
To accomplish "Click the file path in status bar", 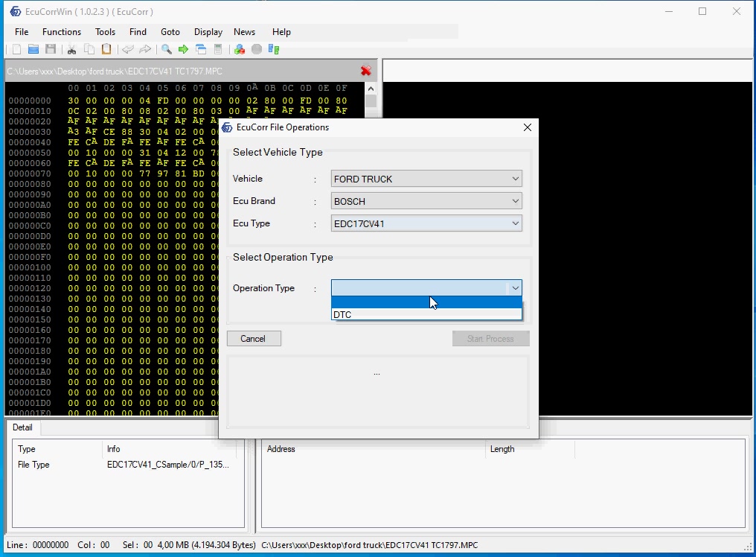I will tap(369, 545).
